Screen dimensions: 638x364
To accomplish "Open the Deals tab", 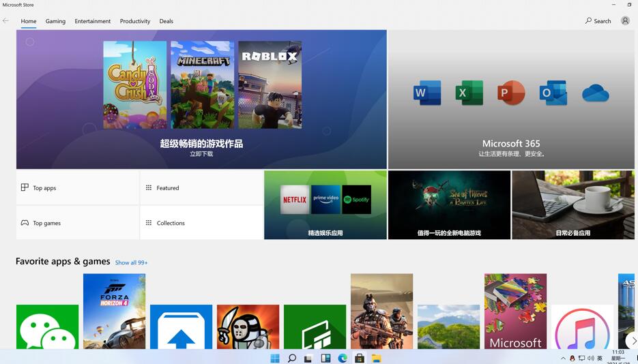I will pos(166,21).
